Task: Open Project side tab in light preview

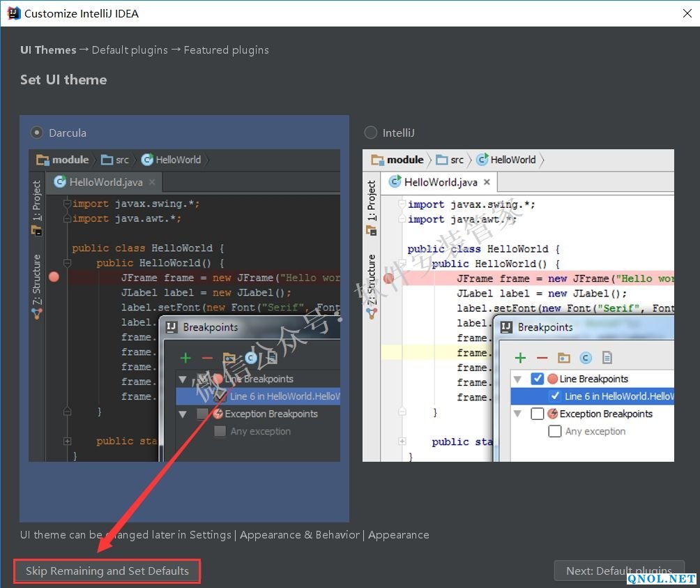Action: (x=372, y=201)
